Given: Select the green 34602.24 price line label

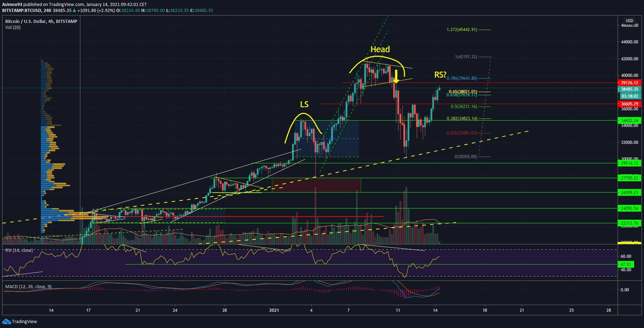Looking at the screenshot, I should tap(630, 121).
